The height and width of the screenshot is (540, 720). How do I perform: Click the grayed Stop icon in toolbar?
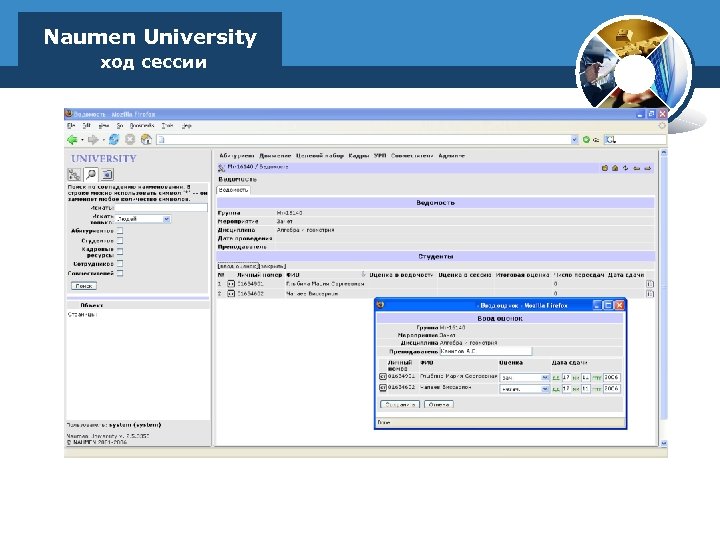pos(130,139)
